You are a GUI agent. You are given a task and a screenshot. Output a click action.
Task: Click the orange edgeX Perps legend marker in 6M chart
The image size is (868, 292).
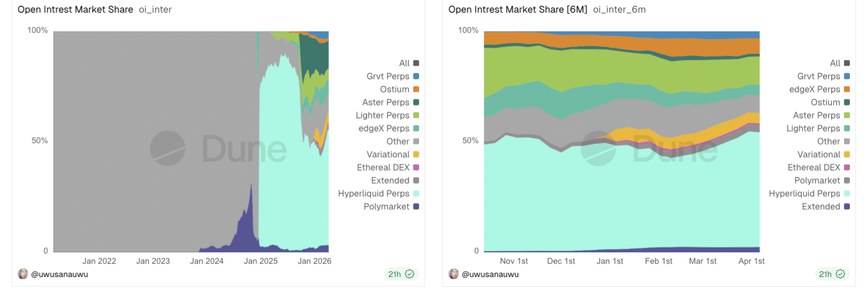(x=847, y=90)
